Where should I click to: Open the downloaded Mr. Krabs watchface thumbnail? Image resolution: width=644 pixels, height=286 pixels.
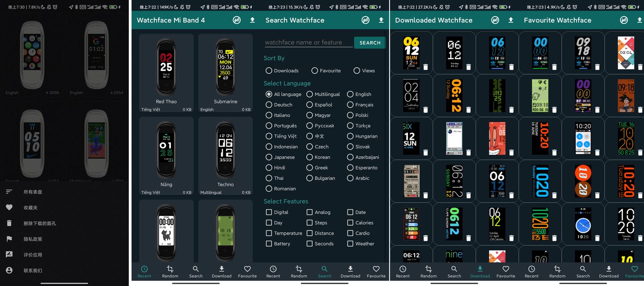click(497, 139)
